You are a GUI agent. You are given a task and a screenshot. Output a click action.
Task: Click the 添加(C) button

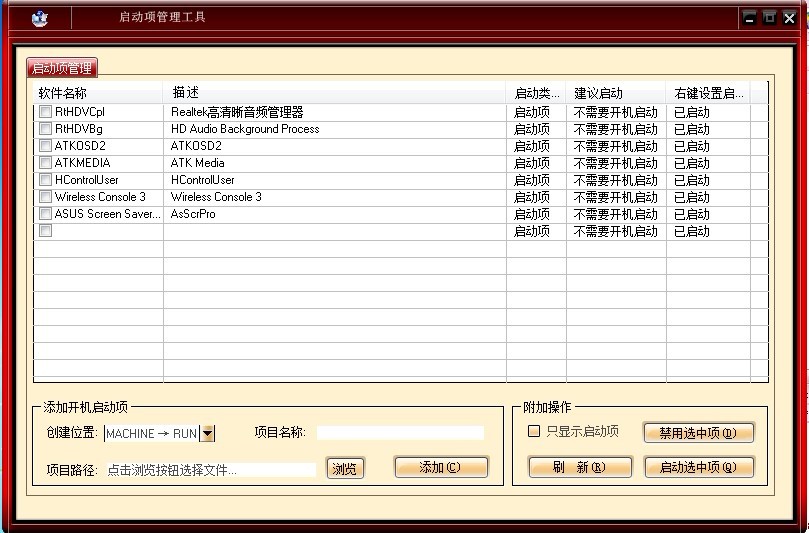(x=441, y=467)
